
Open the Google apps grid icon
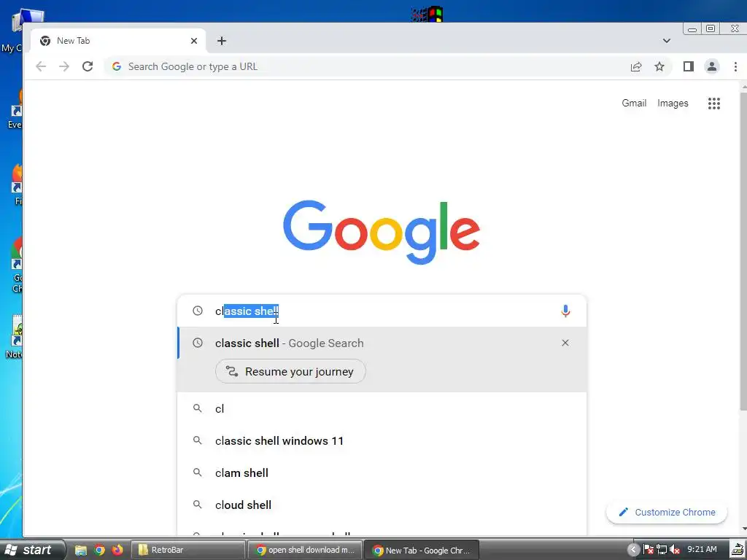click(713, 104)
